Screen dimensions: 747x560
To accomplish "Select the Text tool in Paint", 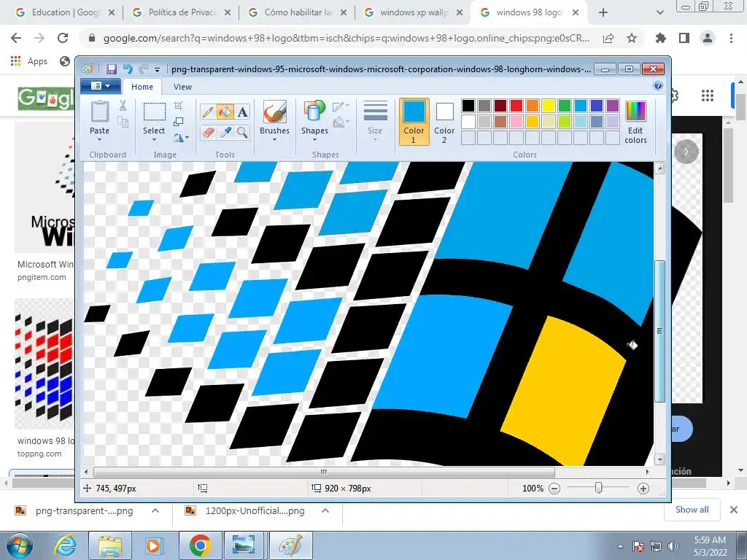I will 242,112.
